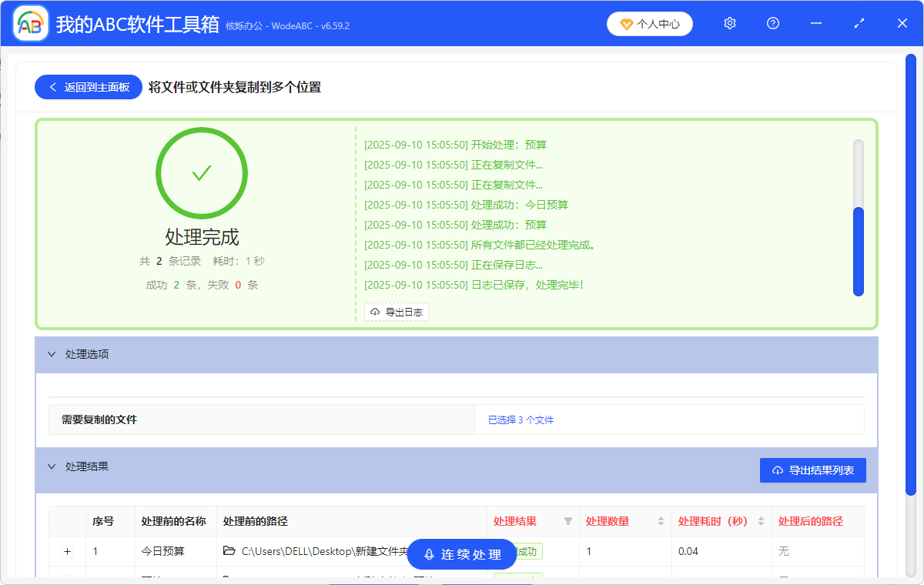Click the 返回到主面板 back button

(88, 86)
